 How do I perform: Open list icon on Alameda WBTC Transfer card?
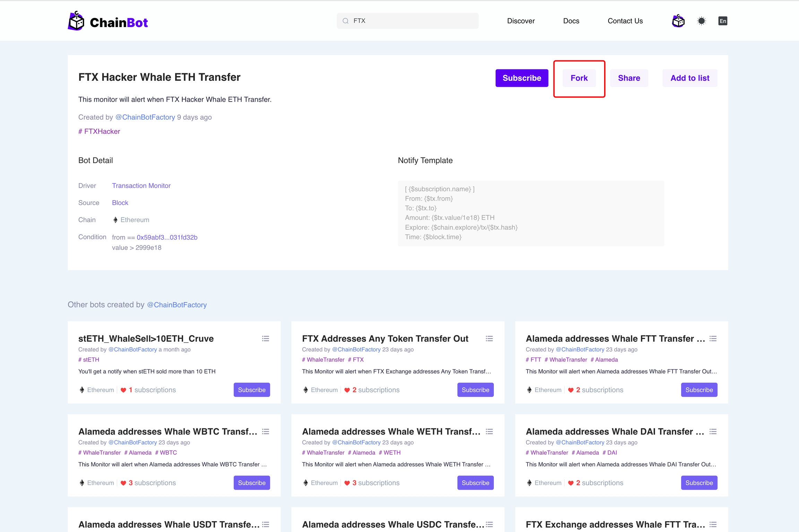coord(266,431)
